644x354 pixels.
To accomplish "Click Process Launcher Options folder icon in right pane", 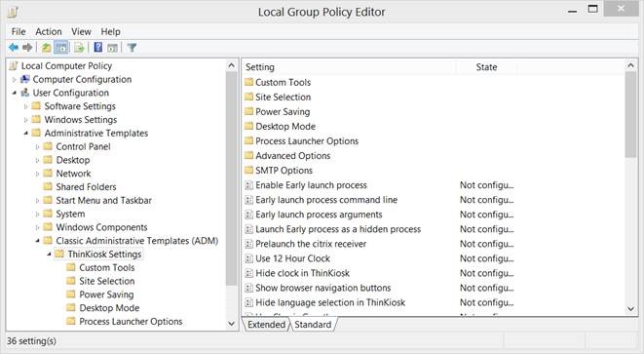I will pyautogui.click(x=248, y=140).
